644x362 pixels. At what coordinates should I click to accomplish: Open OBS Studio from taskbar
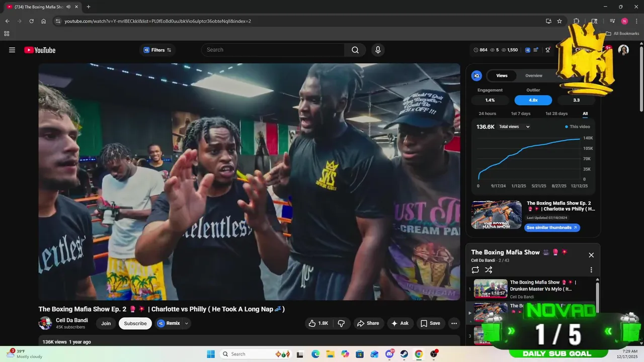434,354
